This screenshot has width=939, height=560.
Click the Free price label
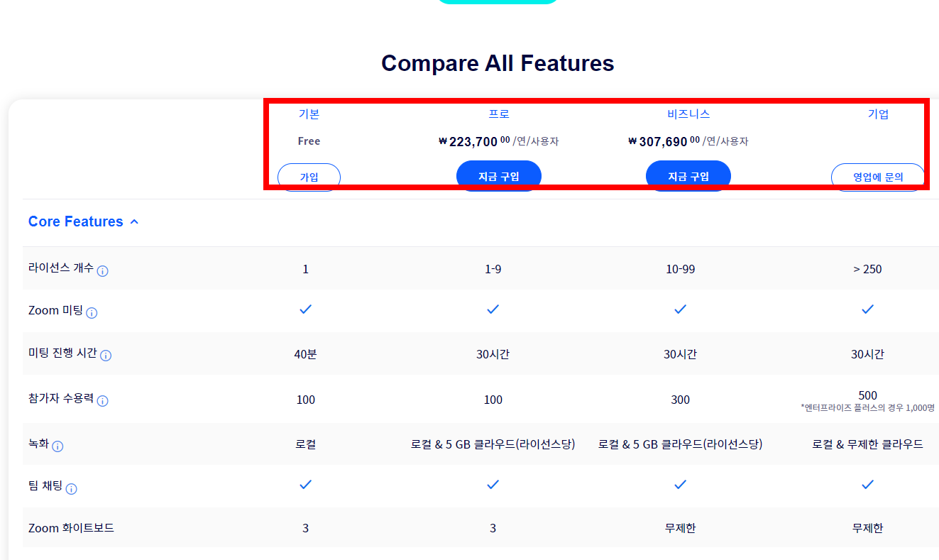tap(309, 141)
